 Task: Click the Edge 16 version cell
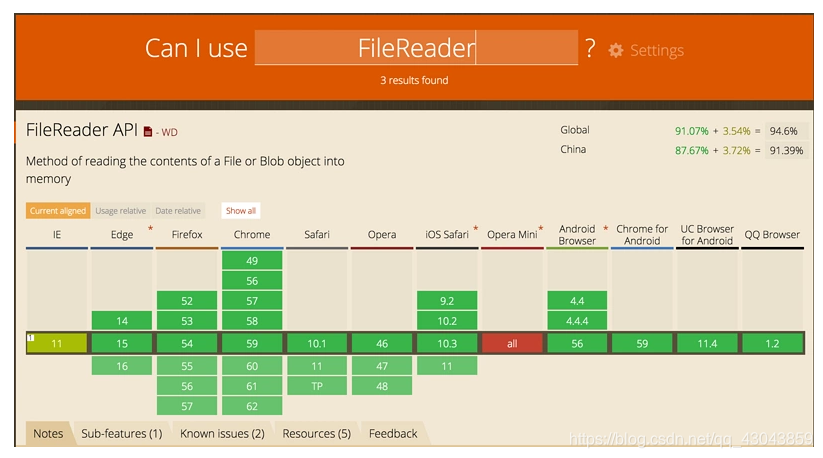click(x=122, y=366)
